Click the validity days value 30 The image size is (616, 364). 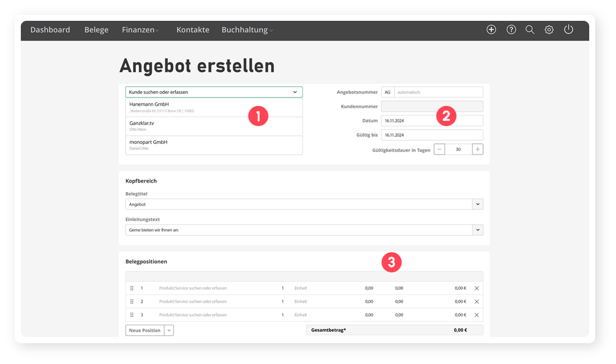tap(458, 149)
